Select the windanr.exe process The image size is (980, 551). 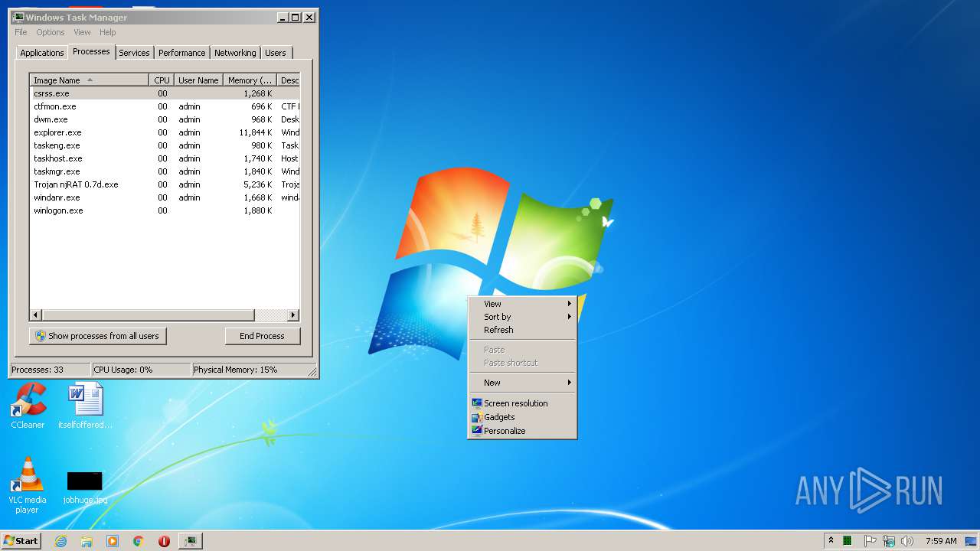165,197
